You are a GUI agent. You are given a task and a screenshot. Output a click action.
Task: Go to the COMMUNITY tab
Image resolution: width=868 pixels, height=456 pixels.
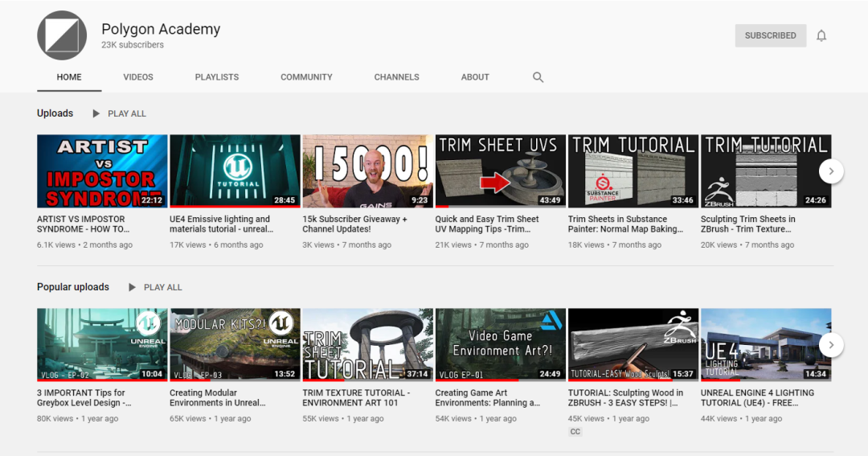coord(306,77)
